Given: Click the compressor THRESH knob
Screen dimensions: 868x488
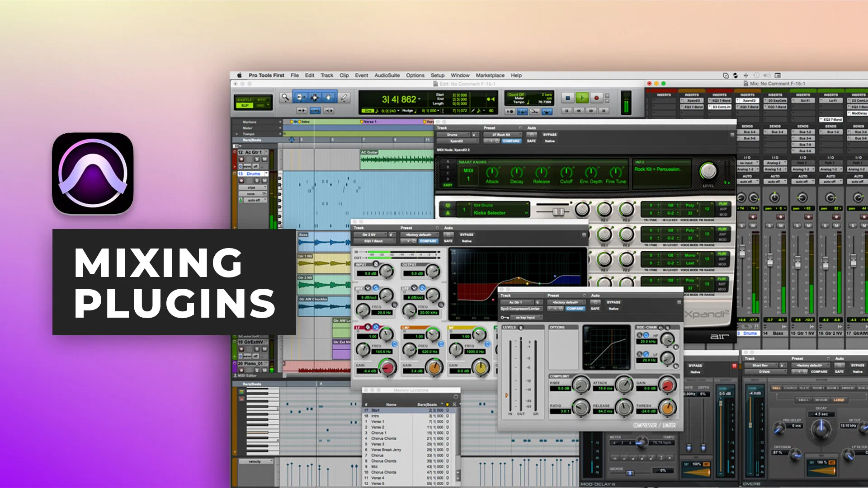Looking at the screenshot, I should pyautogui.click(x=667, y=408).
